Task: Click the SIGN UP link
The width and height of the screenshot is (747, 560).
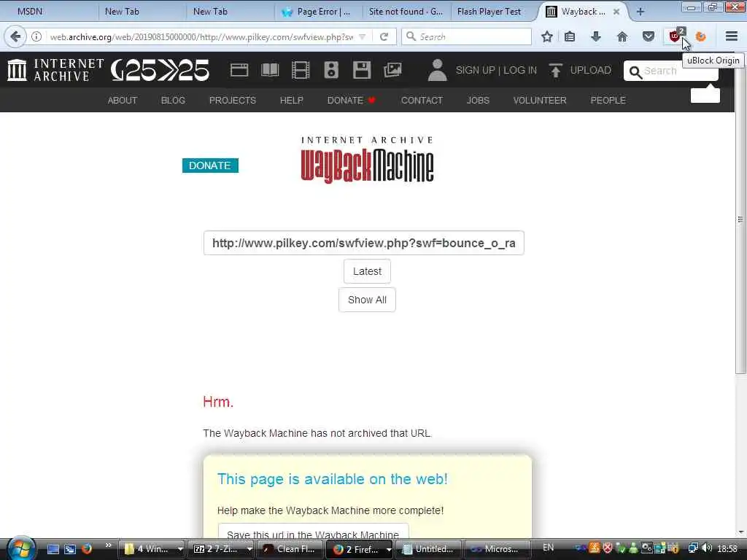Action: (475, 71)
